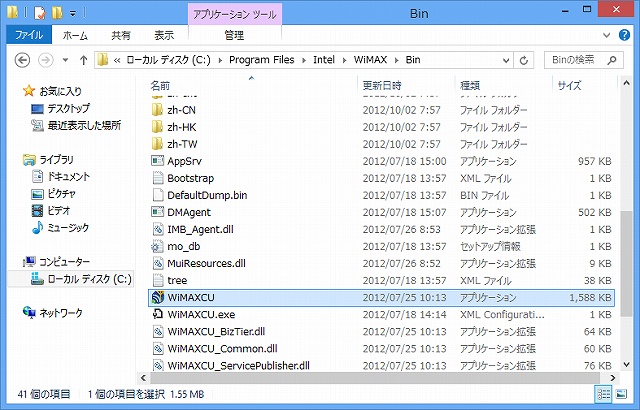Switch to large icons view layout
The width and height of the screenshot is (640, 410).
[x=621, y=394]
